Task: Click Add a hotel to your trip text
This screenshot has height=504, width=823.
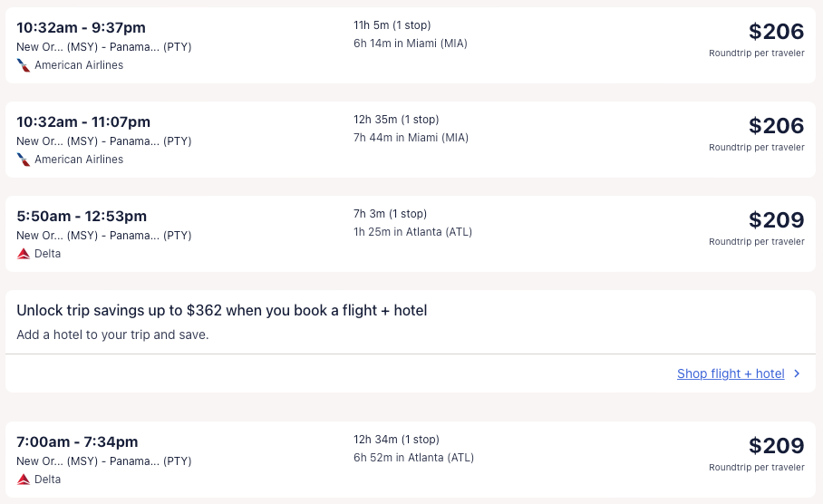Action: pos(112,334)
